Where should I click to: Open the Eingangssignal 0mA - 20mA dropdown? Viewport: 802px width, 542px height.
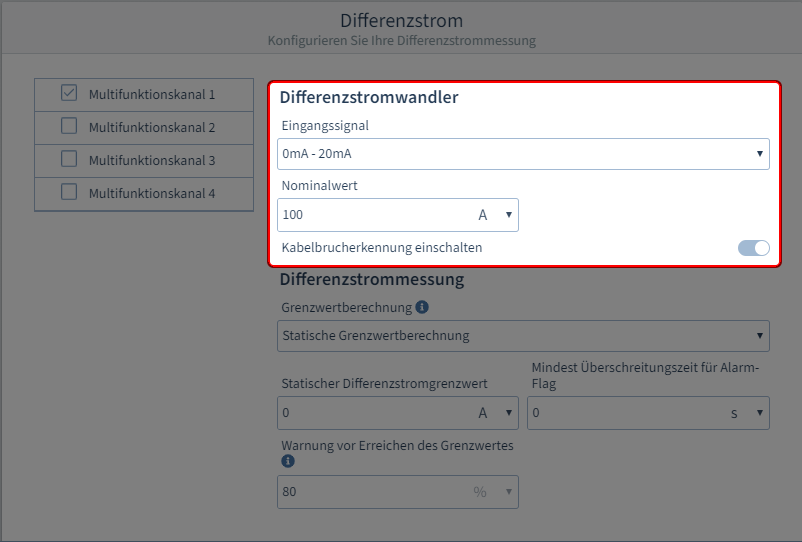click(x=523, y=154)
